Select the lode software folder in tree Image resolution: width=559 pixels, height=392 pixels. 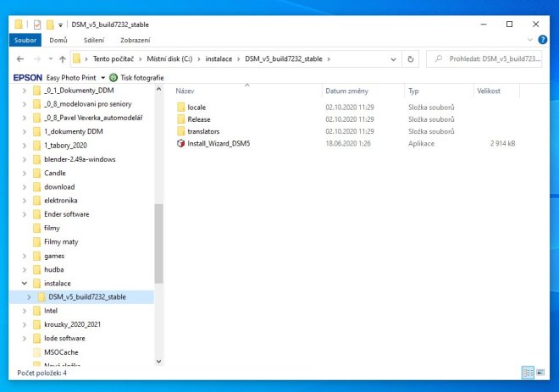(64, 339)
